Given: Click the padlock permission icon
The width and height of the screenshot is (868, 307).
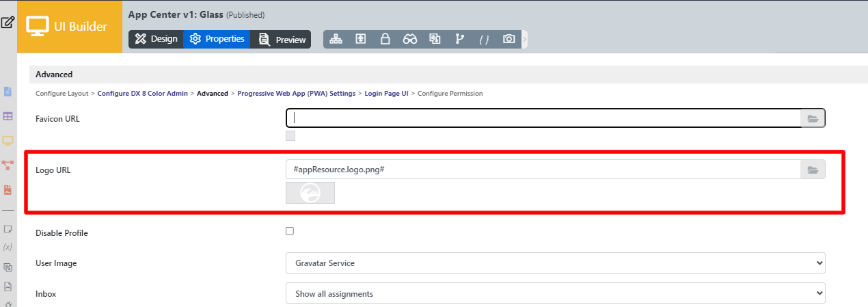Looking at the screenshot, I should coord(385,39).
